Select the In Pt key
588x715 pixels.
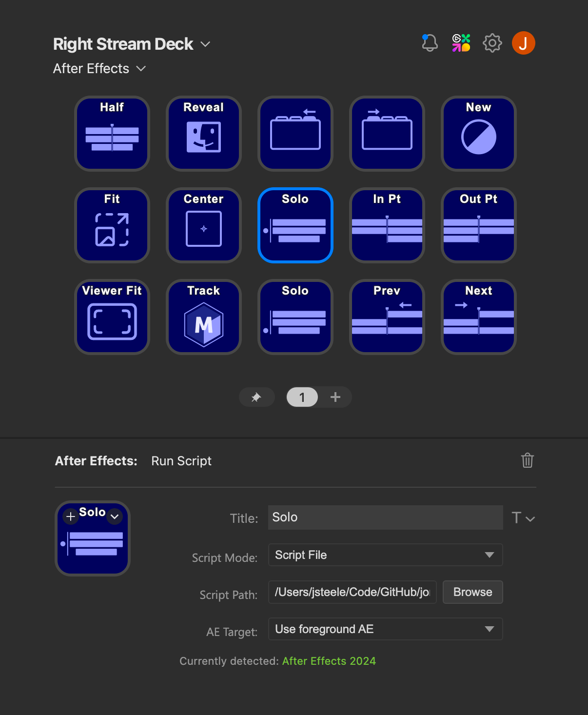[387, 225]
